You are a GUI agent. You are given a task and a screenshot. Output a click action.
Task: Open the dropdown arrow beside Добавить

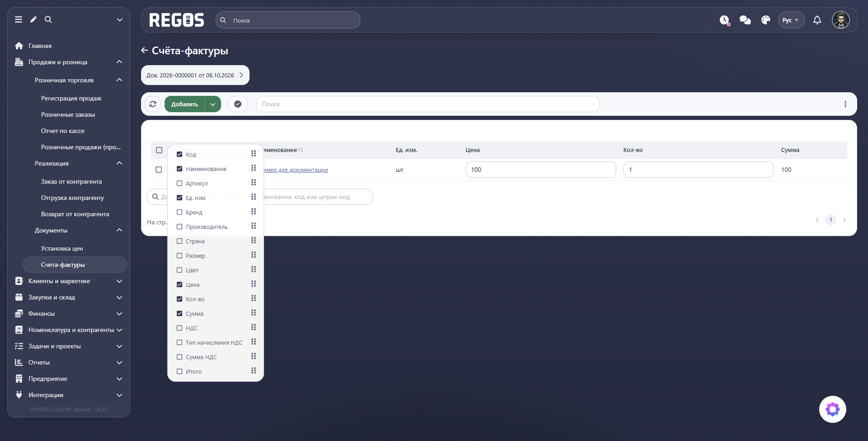point(213,104)
